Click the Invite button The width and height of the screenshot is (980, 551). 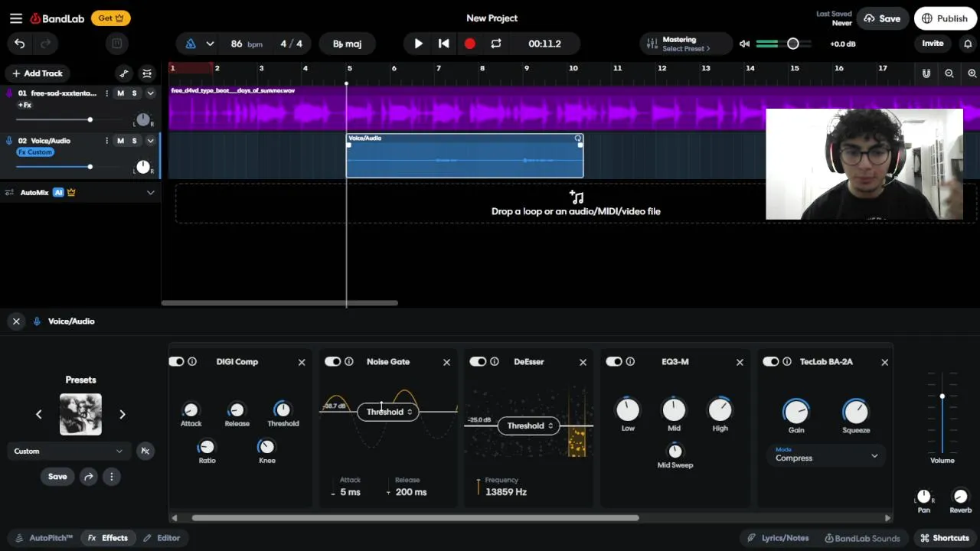click(933, 44)
